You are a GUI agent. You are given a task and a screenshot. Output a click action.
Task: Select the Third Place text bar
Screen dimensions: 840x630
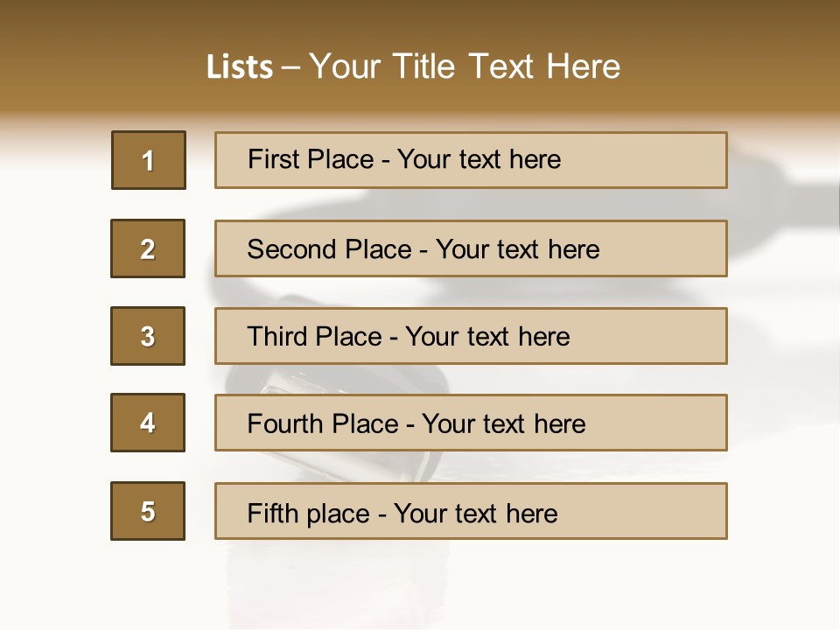tap(471, 336)
